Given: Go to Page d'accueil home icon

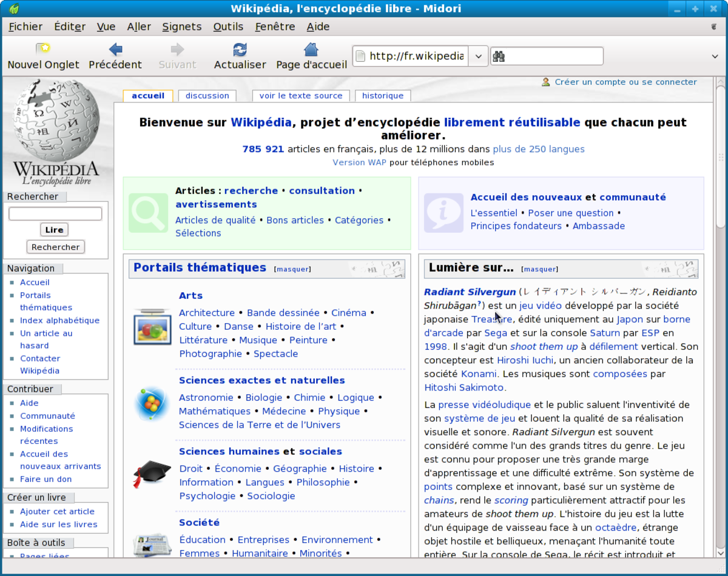Looking at the screenshot, I should (x=311, y=49).
